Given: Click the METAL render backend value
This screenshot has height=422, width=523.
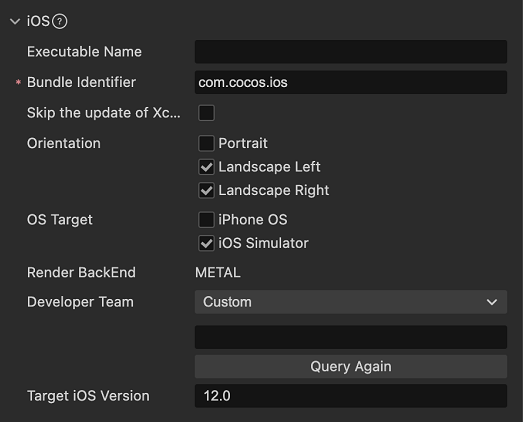Looking at the screenshot, I should (217, 273).
